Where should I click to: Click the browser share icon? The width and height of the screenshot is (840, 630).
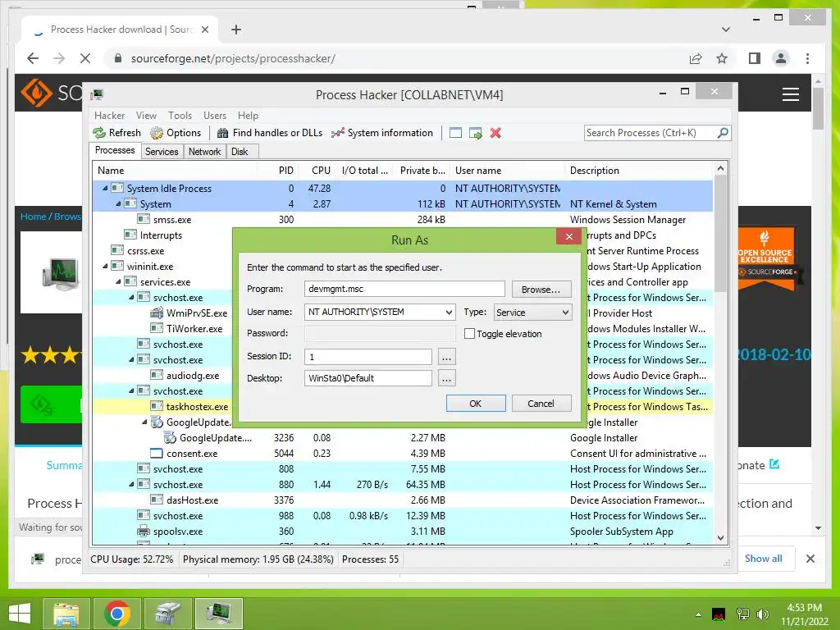point(696,58)
